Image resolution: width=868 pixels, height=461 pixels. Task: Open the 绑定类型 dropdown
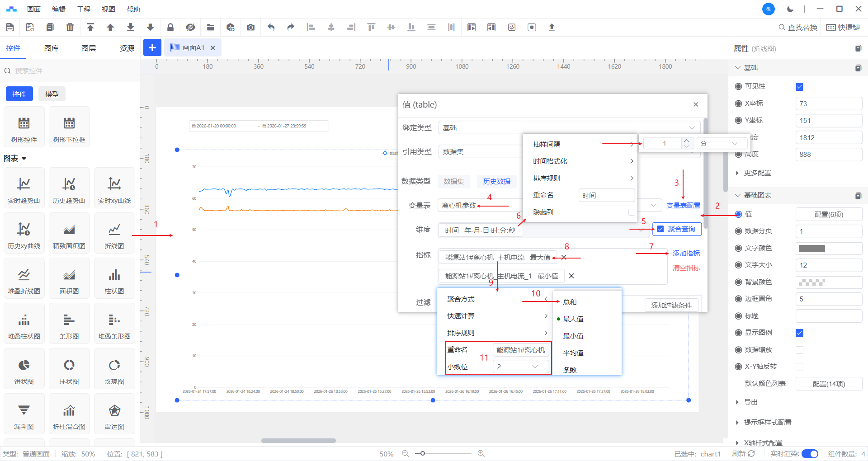coord(569,128)
